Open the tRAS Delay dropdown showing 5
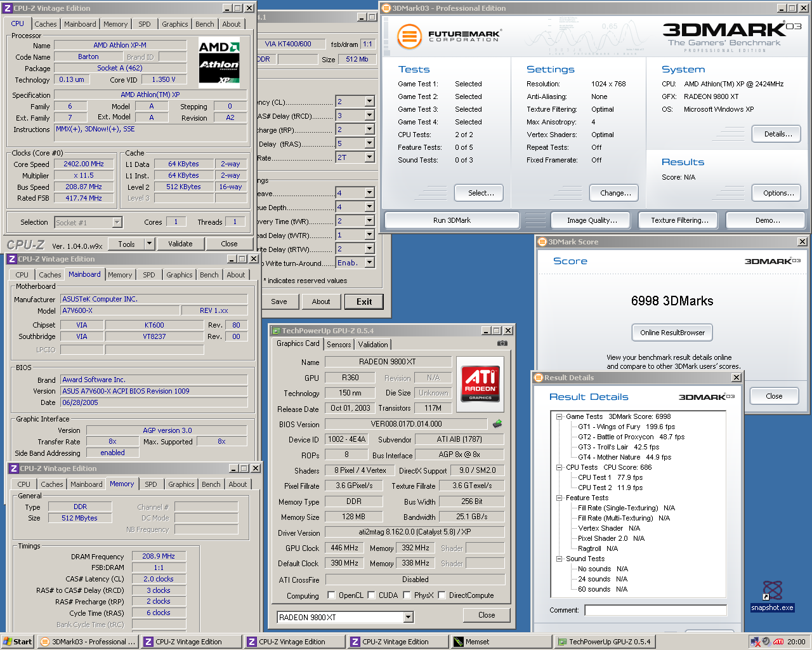 point(369,143)
